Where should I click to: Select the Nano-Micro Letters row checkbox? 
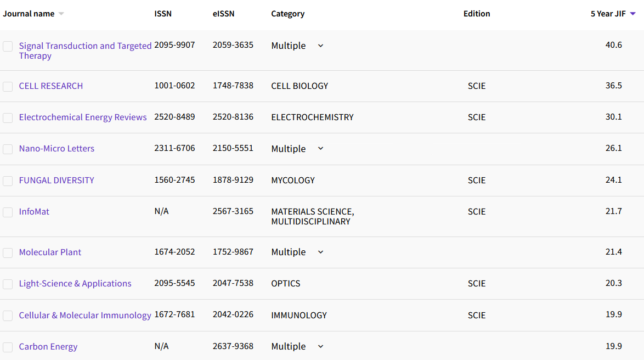click(x=8, y=149)
